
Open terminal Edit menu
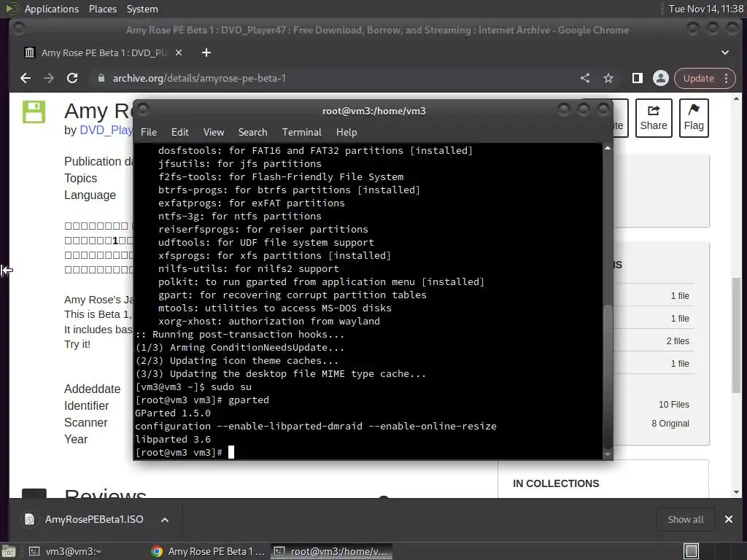(179, 132)
